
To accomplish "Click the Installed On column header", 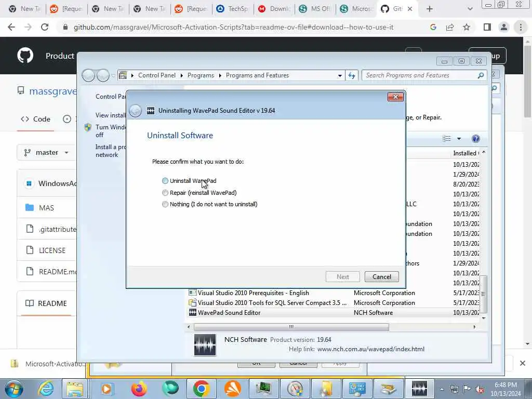I will (x=465, y=153).
